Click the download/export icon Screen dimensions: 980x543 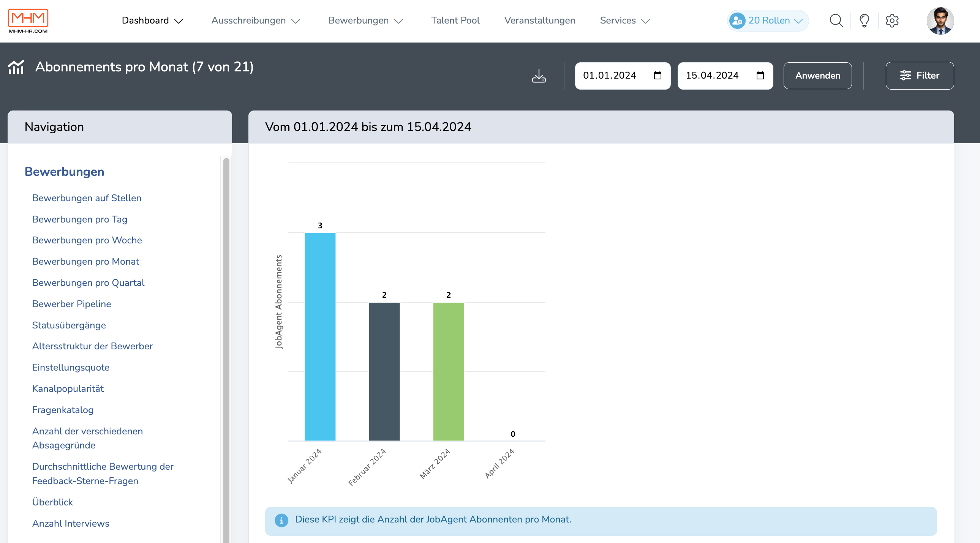[x=539, y=76]
